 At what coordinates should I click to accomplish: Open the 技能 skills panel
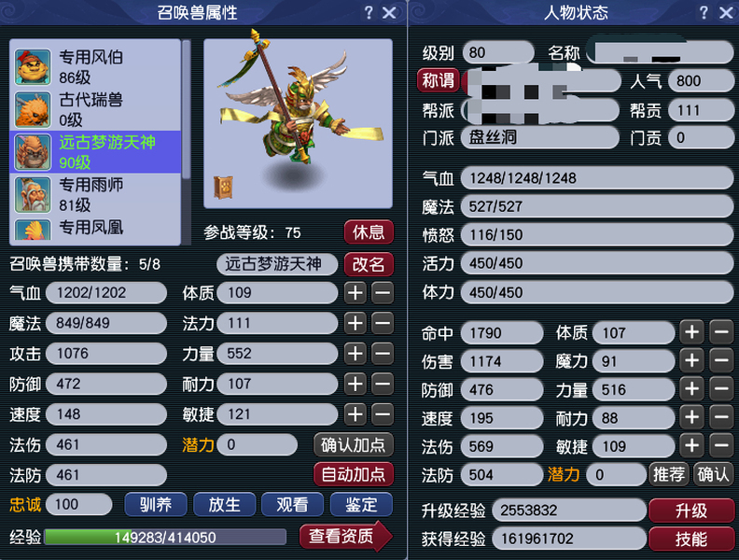pos(690,539)
